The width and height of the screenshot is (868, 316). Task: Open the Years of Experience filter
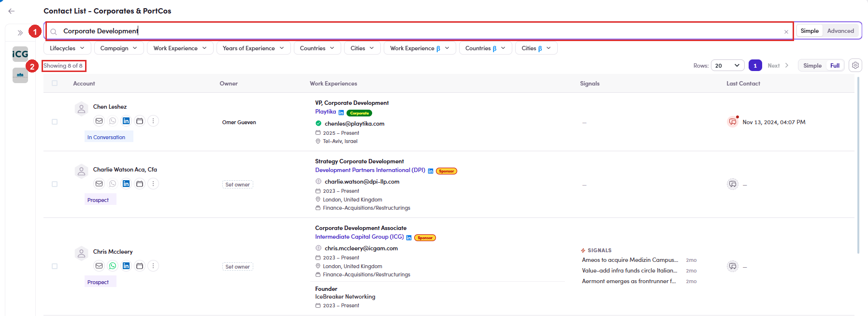coord(254,48)
